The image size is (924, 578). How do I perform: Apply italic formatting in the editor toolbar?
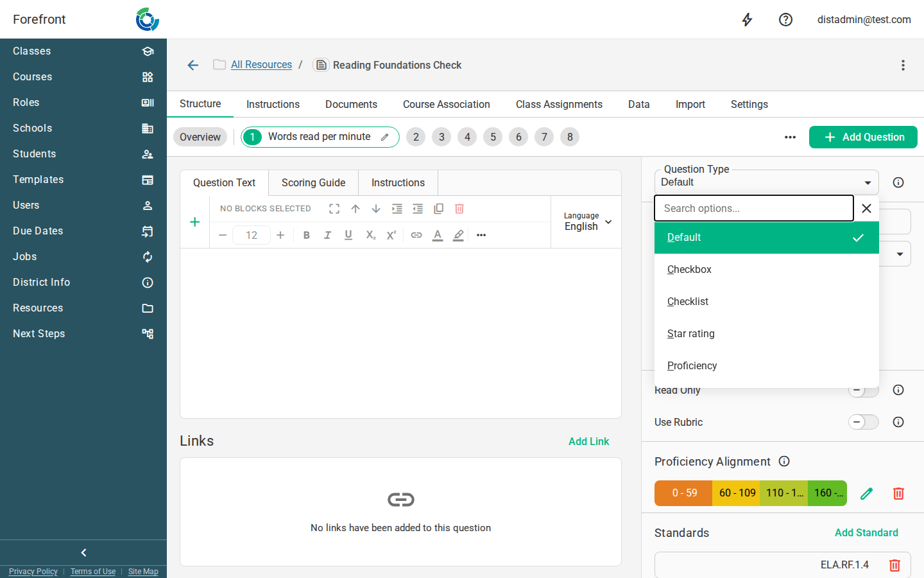(x=327, y=235)
